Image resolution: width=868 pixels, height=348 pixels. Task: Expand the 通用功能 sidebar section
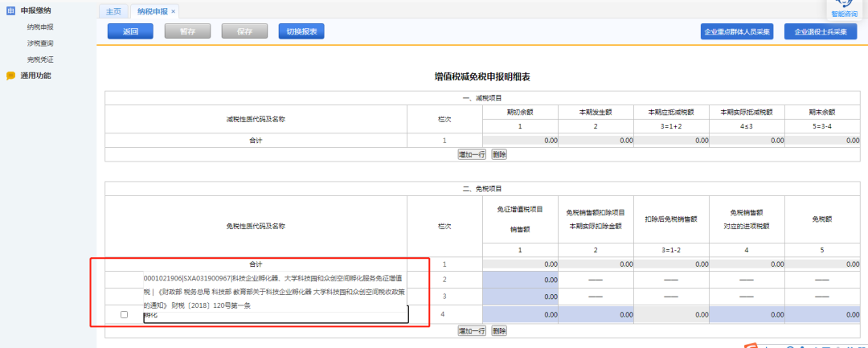36,76
